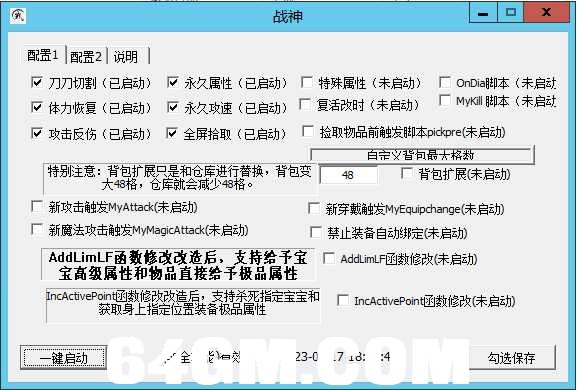Screen dimensions: 577x390
Task: Enable 特殊属性 (未启动) checkbox
Action: [307, 82]
